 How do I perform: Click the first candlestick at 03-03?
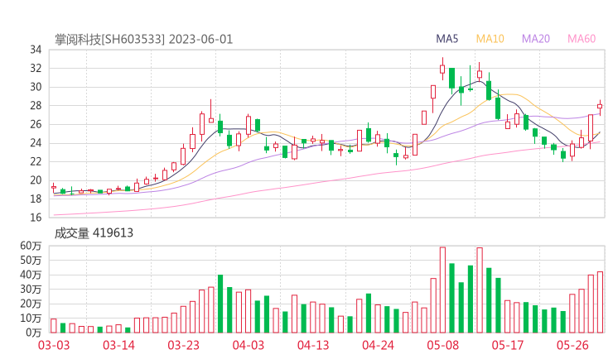[54, 188]
